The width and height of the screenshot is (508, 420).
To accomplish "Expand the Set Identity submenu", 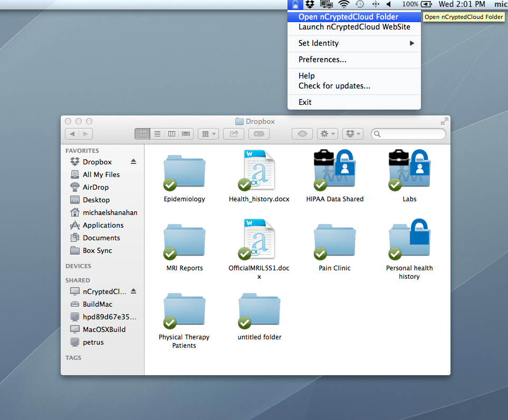I will 354,43.
